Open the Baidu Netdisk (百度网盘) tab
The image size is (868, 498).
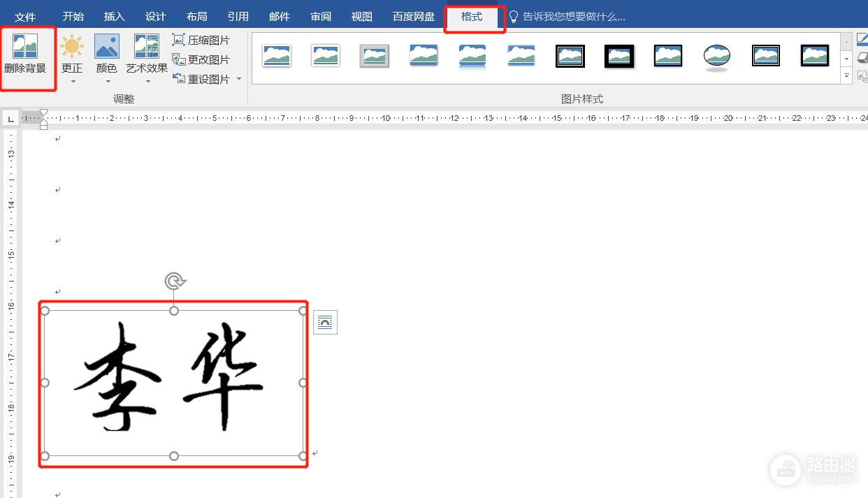coord(413,17)
